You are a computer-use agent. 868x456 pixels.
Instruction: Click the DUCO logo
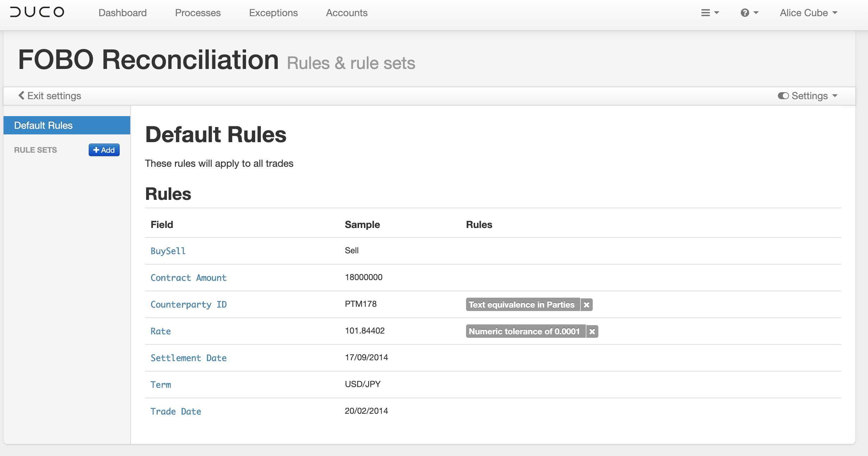point(37,12)
